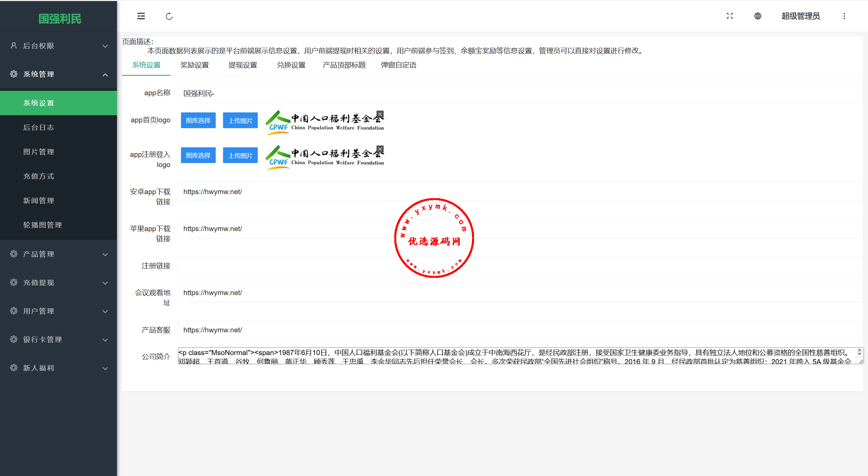Click the 国强利民 title in the sidebar

tap(60, 19)
